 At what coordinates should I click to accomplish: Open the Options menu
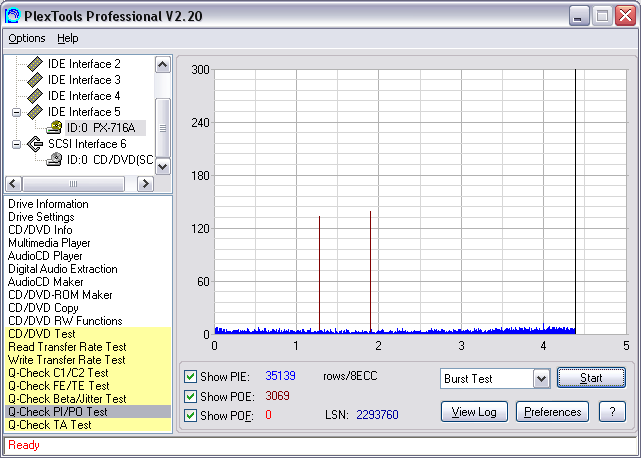point(27,38)
